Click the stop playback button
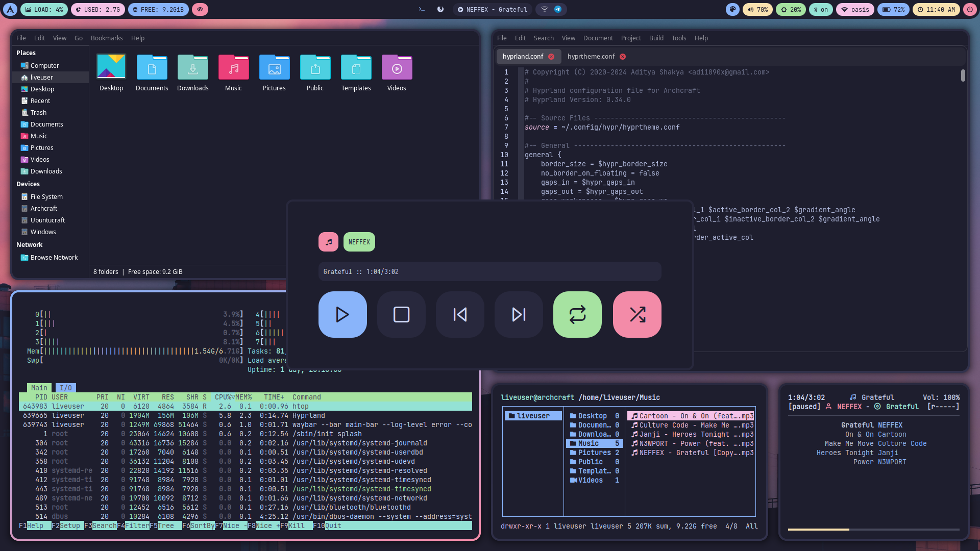This screenshot has width=980, height=551. pos(401,314)
